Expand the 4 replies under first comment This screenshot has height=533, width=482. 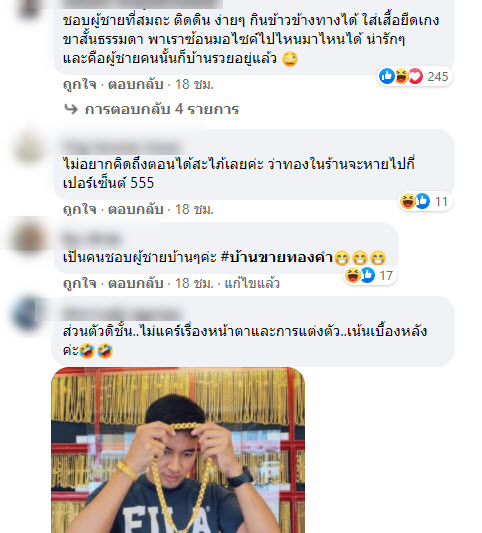point(162,109)
